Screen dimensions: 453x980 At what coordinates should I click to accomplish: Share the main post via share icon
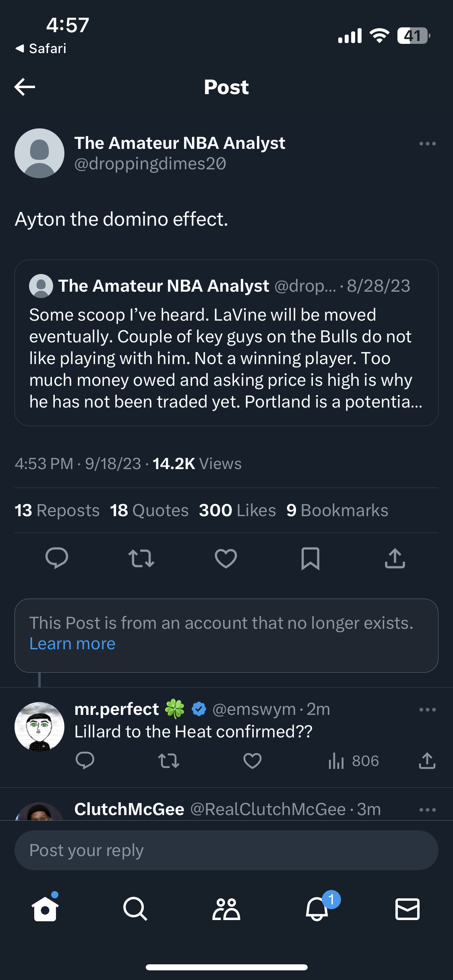click(x=395, y=558)
